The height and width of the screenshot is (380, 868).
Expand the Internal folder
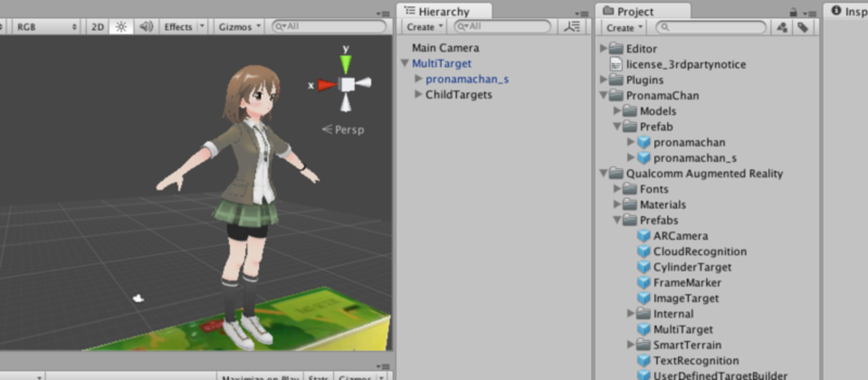click(x=630, y=314)
